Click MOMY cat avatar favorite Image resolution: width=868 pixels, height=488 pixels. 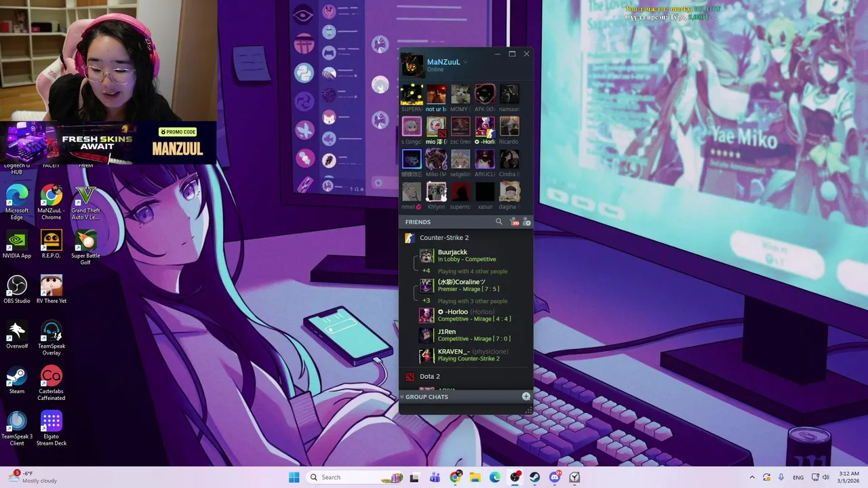(460, 94)
